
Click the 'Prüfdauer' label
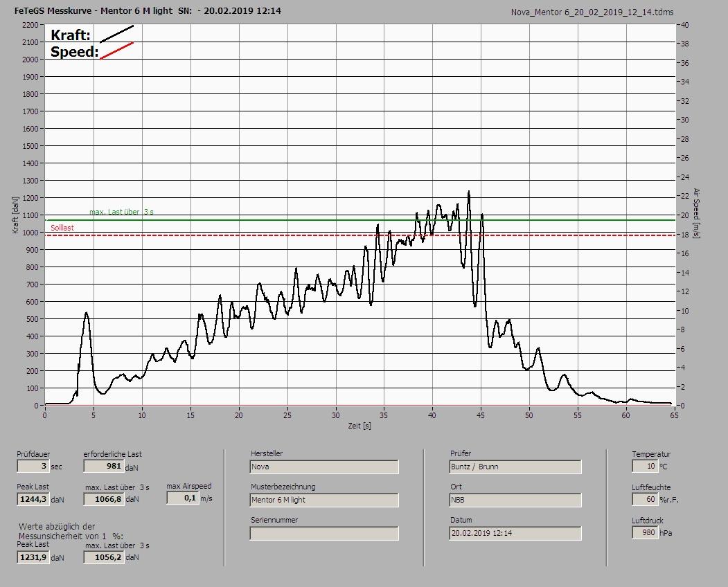pyautogui.click(x=33, y=454)
